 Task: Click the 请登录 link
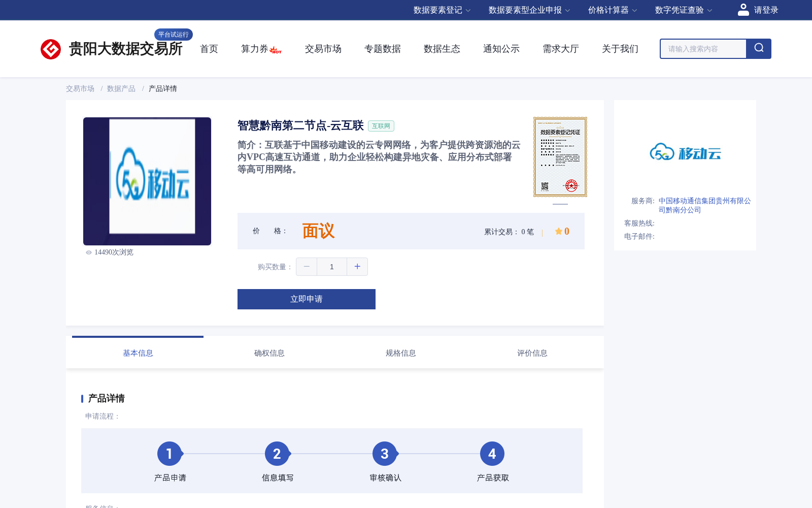[x=766, y=10]
